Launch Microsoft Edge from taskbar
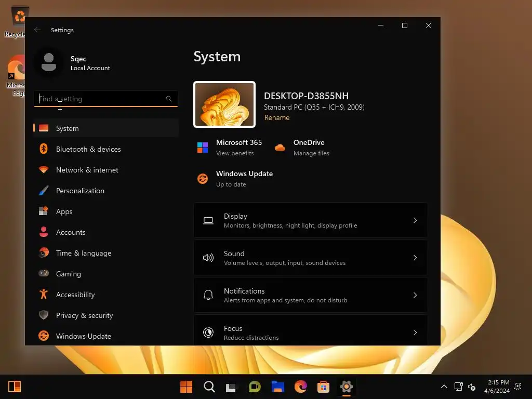Viewport: 532px width, 399px height. pos(301,387)
